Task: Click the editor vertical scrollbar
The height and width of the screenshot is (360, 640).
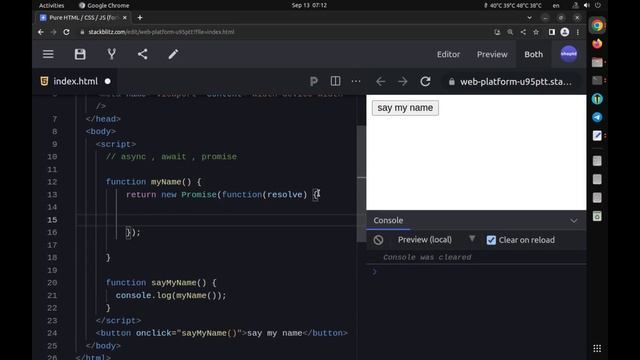Action: [x=361, y=184]
